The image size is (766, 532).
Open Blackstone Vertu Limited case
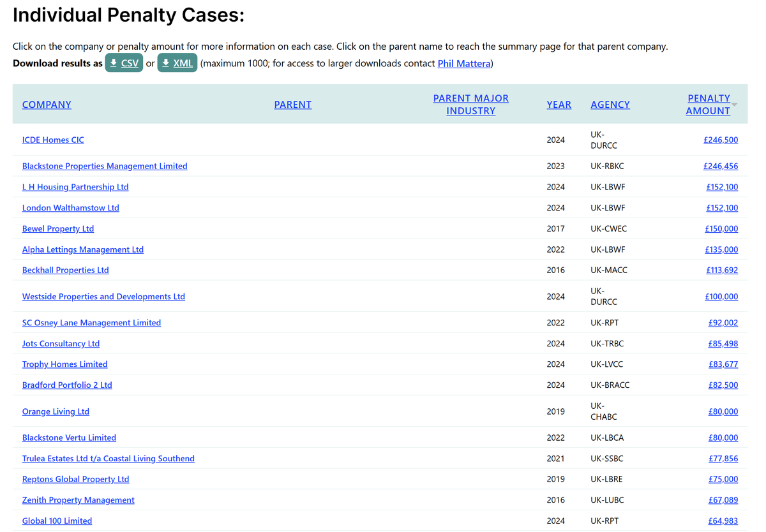pos(69,438)
